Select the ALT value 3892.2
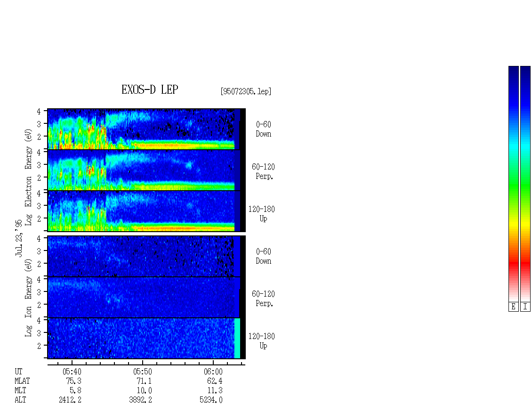 click(140, 400)
